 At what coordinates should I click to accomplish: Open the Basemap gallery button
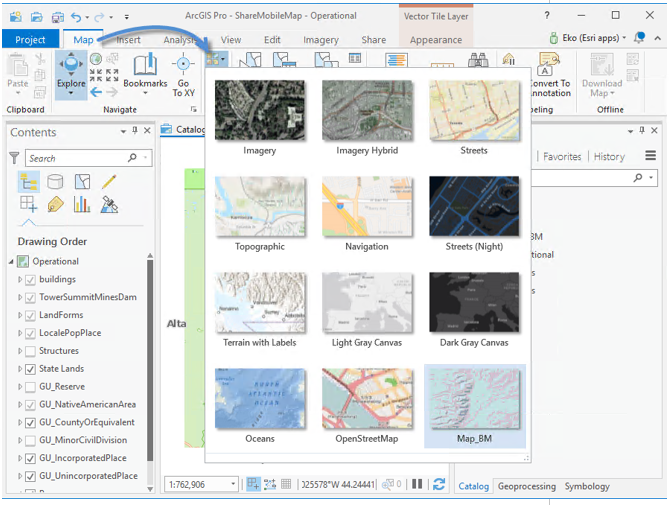(217, 58)
